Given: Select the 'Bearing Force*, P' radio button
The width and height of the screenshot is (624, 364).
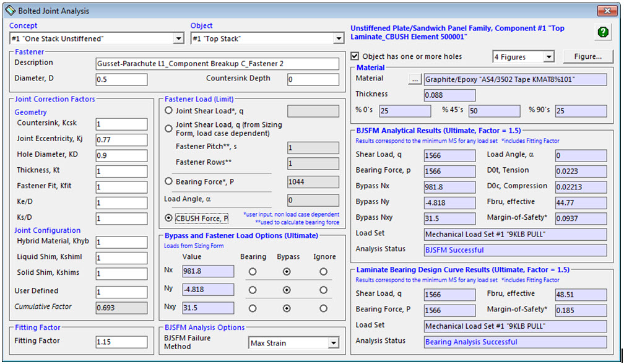Looking at the screenshot, I should 169,181.
